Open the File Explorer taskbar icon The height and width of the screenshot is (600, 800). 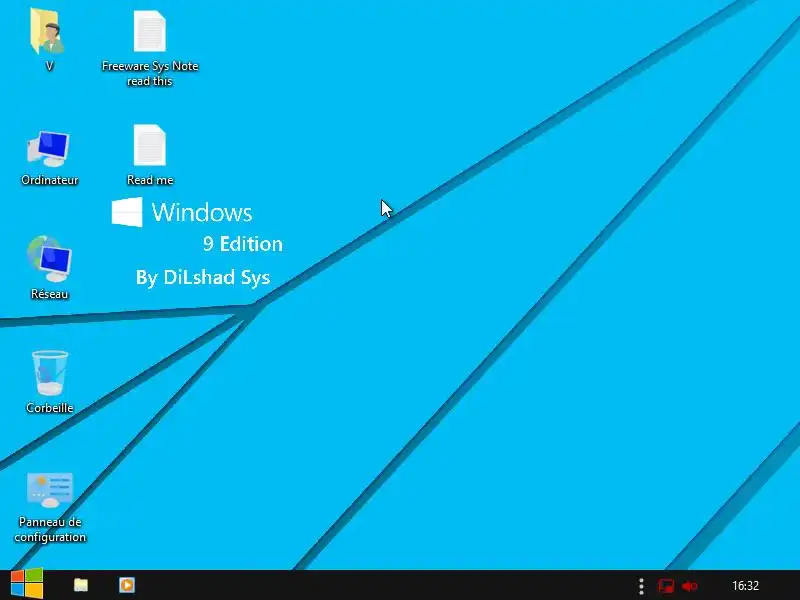81,585
